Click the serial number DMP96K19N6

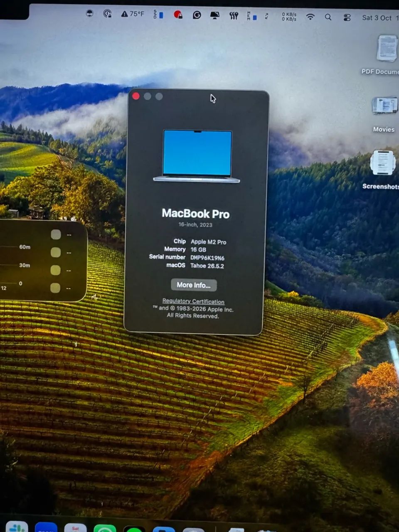tap(207, 258)
